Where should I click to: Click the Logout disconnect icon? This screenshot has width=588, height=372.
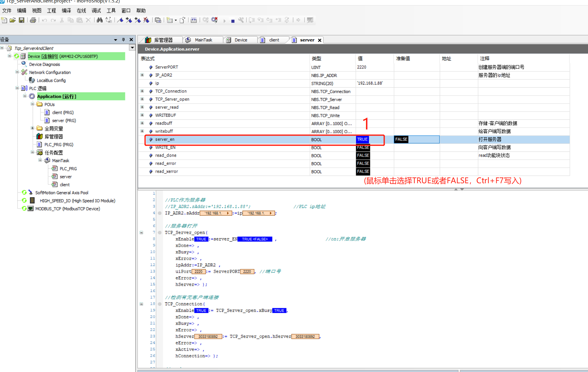(x=215, y=20)
